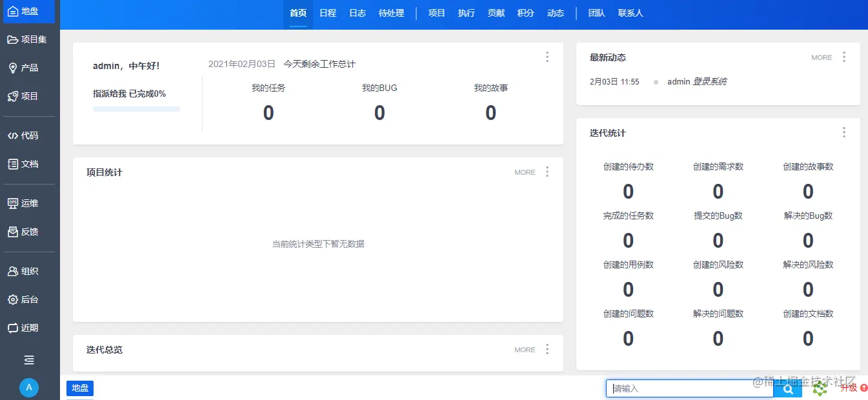This screenshot has width=868, height=400.
Task: Collapse the left sidebar menu
Action: (x=29, y=360)
